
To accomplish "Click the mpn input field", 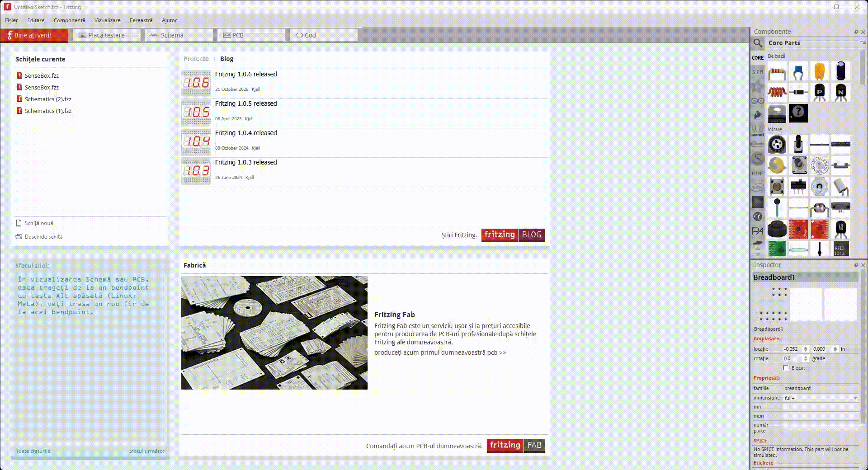I will tap(821, 416).
